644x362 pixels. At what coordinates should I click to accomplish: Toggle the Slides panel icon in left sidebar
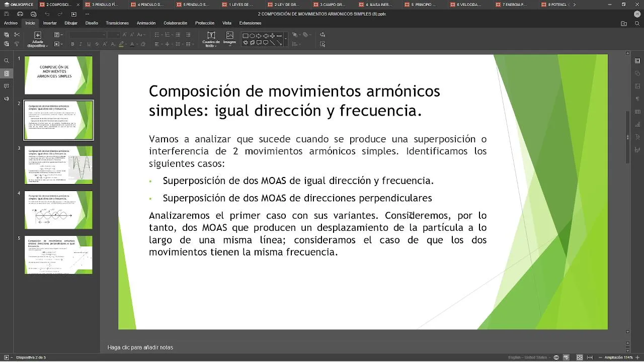click(x=7, y=73)
